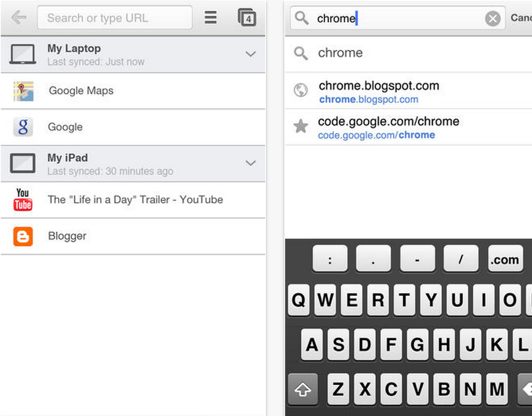Tap the Q key
532x416 pixels.
tap(299, 300)
